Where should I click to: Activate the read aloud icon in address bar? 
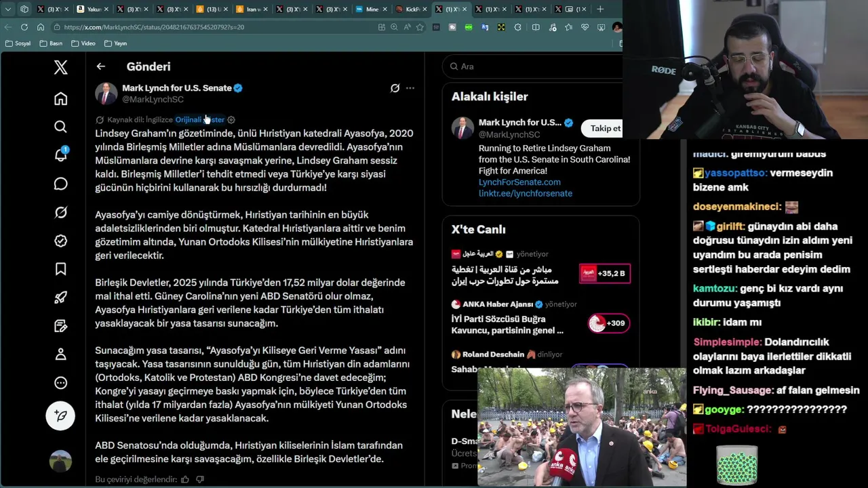pyautogui.click(x=407, y=27)
